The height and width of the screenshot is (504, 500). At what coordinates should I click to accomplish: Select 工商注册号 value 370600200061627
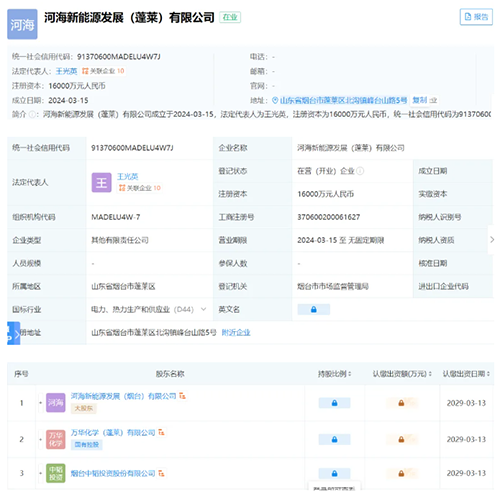(329, 217)
